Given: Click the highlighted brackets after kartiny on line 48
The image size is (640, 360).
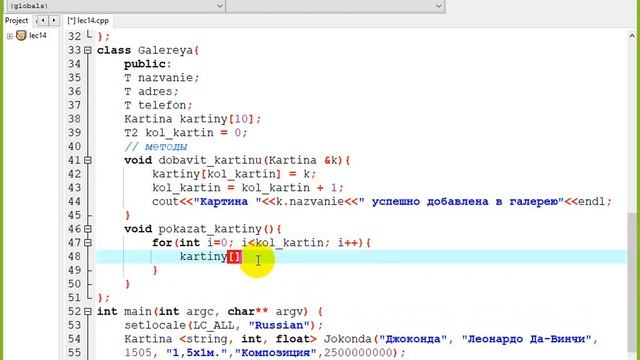Looking at the screenshot, I should tap(234, 257).
